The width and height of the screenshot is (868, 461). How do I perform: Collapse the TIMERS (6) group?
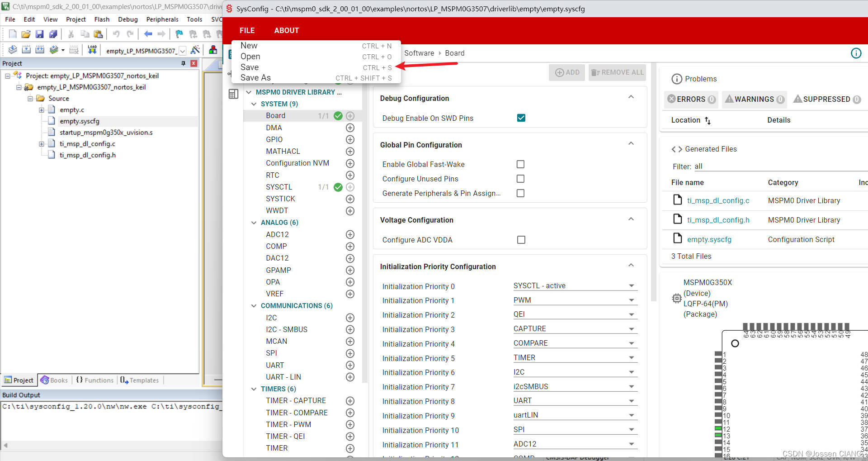coord(254,389)
